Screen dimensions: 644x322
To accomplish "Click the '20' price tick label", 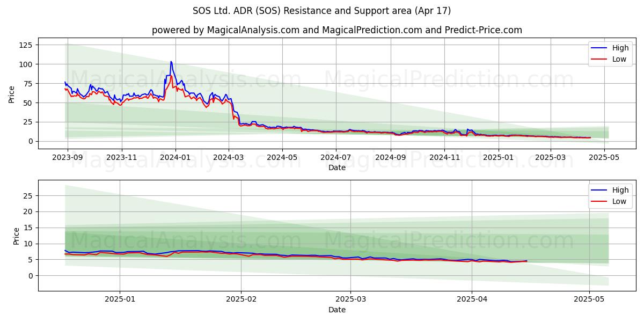I will tap(29, 212).
